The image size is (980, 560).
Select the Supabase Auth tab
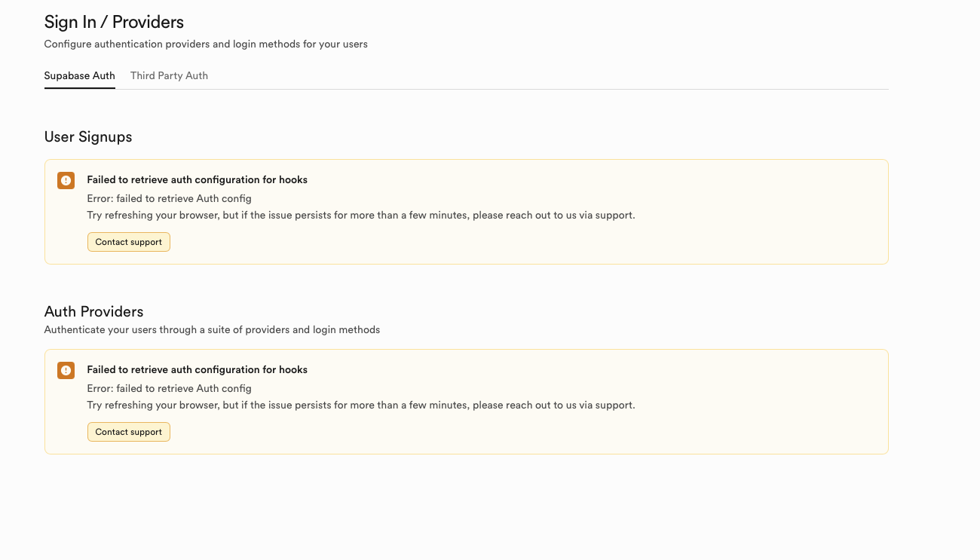coord(80,75)
